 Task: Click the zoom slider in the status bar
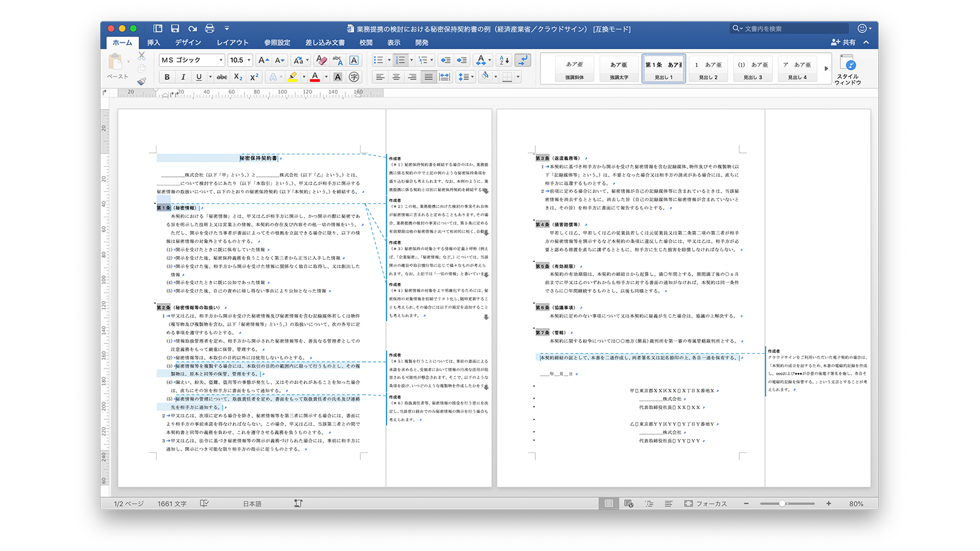click(787, 503)
